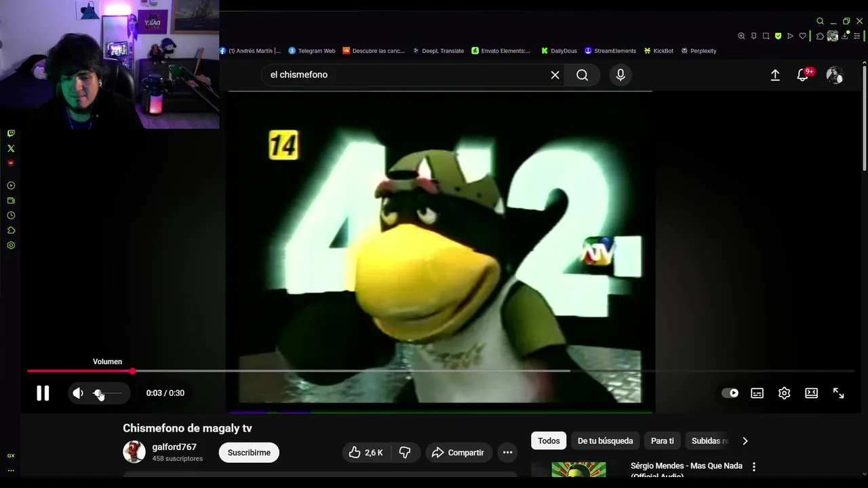Open options for Sérgio Mendes video
Viewport: 868px width, 488px height.
click(753, 466)
